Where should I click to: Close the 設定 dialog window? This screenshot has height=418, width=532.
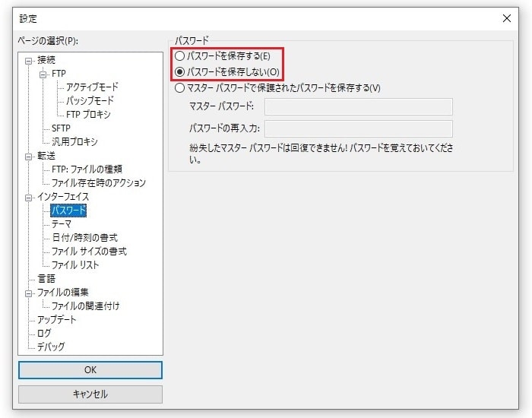[x=507, y=17]
